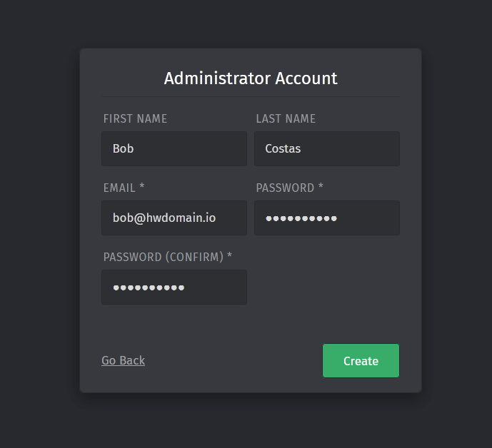492x448 pixels.
Task: Click the masked dots in confirm field
Action: pos(149,287)
